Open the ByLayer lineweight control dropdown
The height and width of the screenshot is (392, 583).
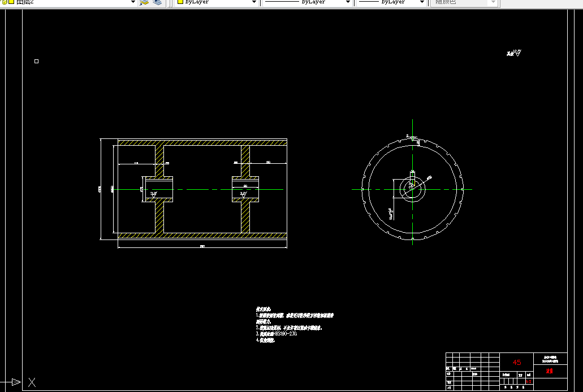pos(422,2)
